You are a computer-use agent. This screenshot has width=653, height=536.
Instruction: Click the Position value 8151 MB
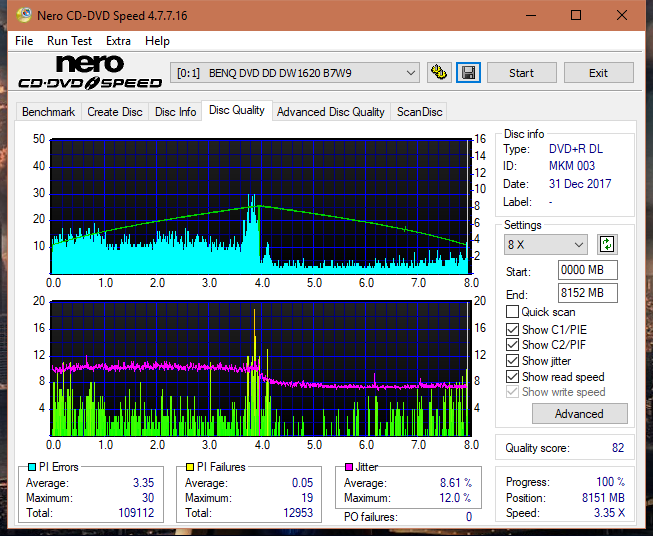[603, 498]
